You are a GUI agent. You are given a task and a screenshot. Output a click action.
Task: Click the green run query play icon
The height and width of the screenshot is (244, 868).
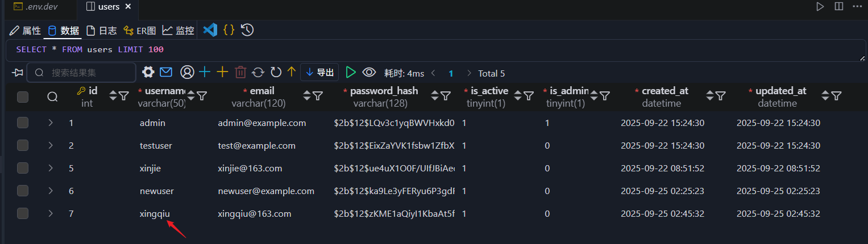coord(351,73)
